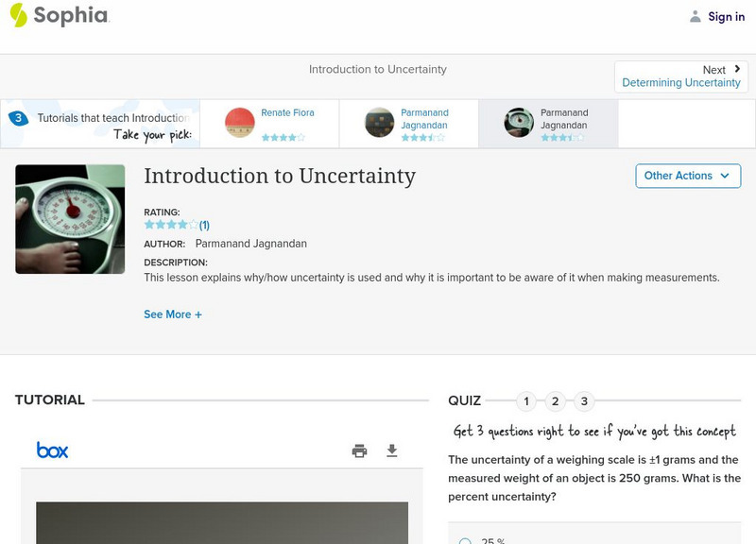Expand description with See More
This screenshot has width=756, height=544.
(x=173, y=314)
